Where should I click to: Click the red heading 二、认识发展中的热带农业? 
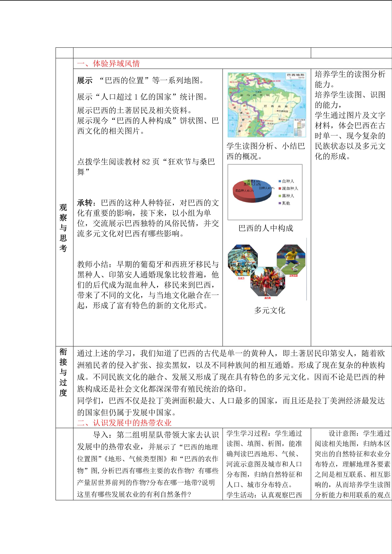(124, 423)
